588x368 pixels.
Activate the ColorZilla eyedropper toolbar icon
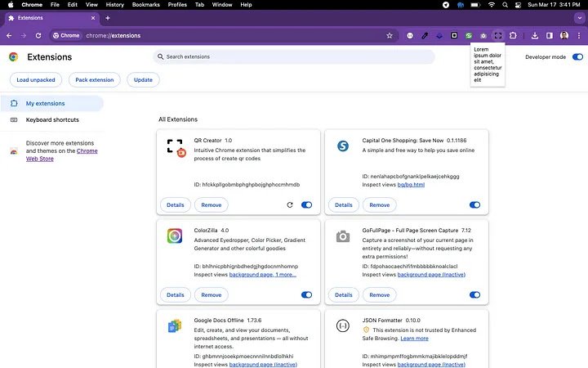425,36
